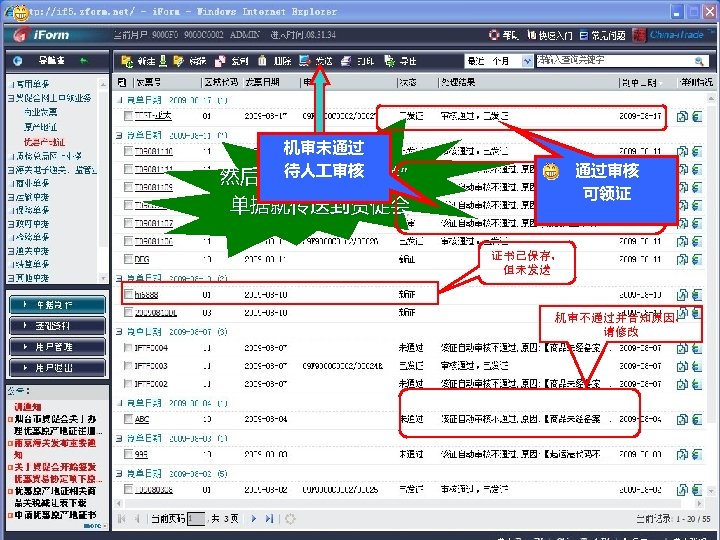The width and height of the screenshot is (720, 540).
Task: Expand the 单据操作 sidebar panel
Action: 57,305
